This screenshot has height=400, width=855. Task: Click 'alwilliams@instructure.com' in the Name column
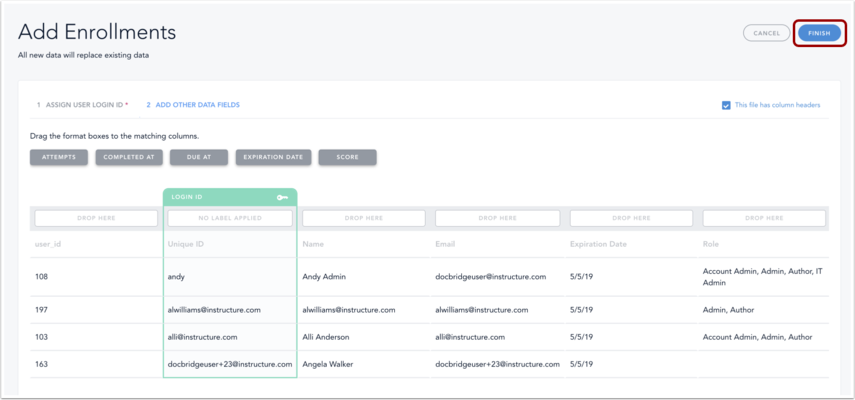tap(348, 310)
